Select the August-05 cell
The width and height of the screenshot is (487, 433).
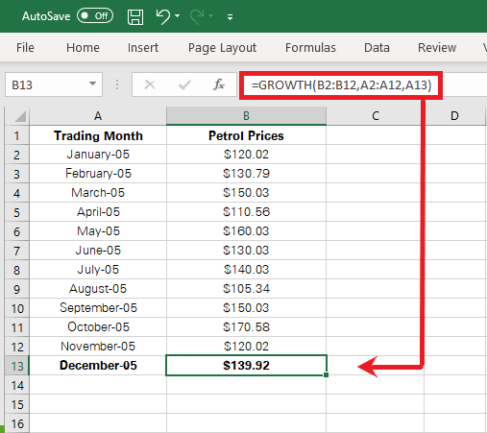click(98, 289)
